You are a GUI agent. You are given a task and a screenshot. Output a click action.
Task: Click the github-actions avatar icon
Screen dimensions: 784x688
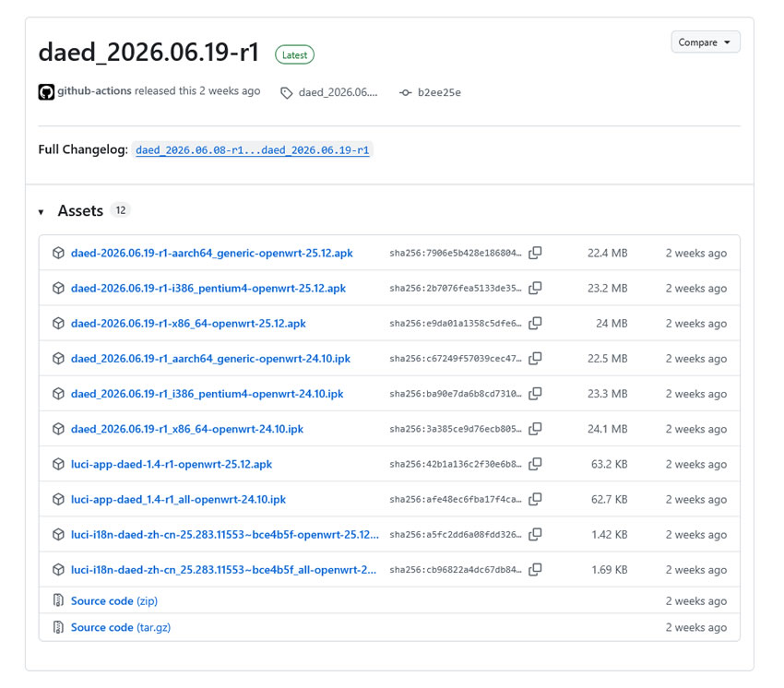pyautogui.click(x=46, y=92)
